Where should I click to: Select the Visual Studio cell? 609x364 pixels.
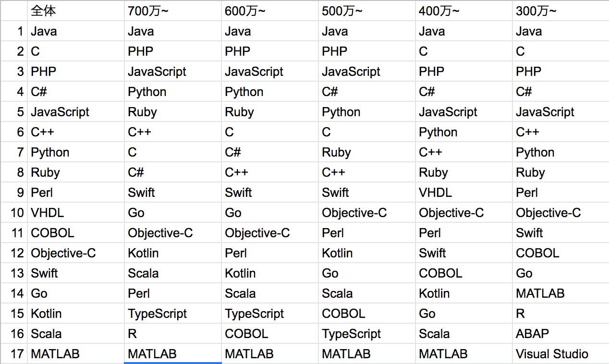click(x=552, y=354)
